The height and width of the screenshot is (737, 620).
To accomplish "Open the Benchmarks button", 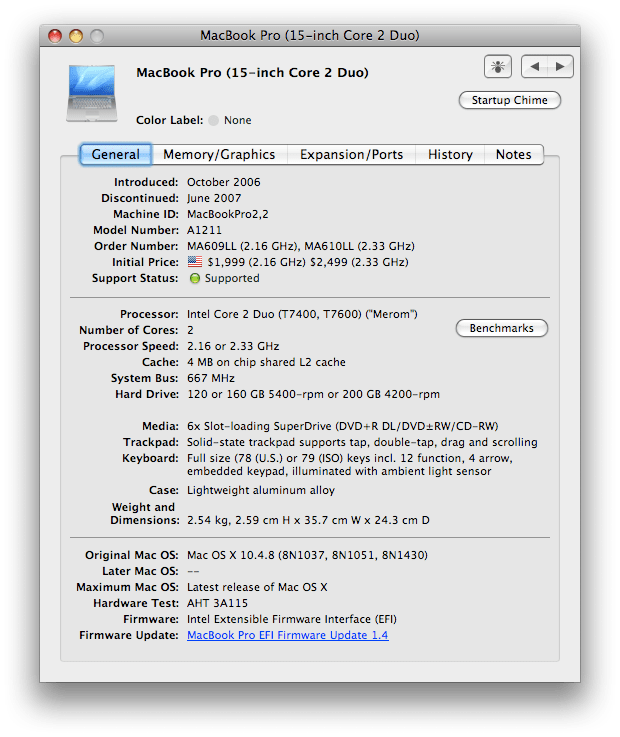I will pos(502,328).
